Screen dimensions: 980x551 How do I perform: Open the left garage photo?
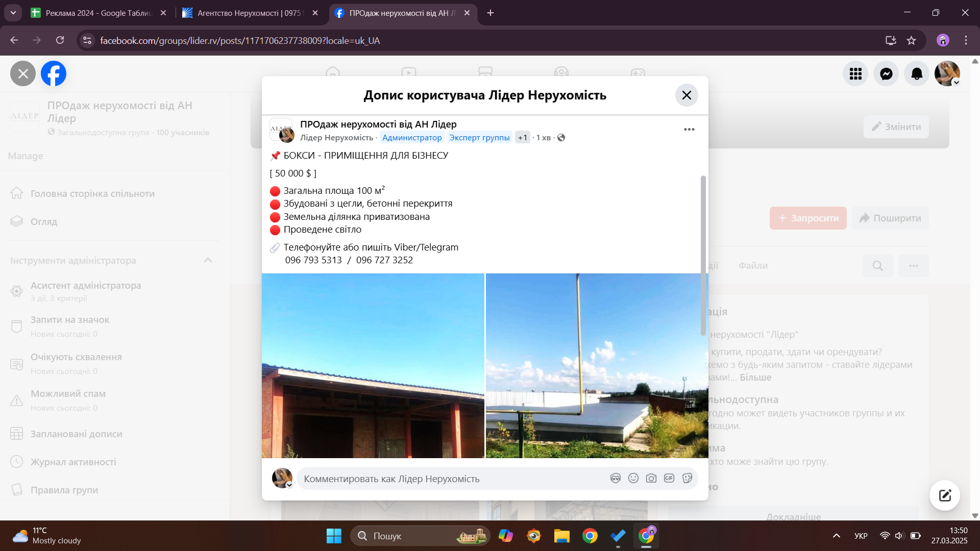pos(373,365)
